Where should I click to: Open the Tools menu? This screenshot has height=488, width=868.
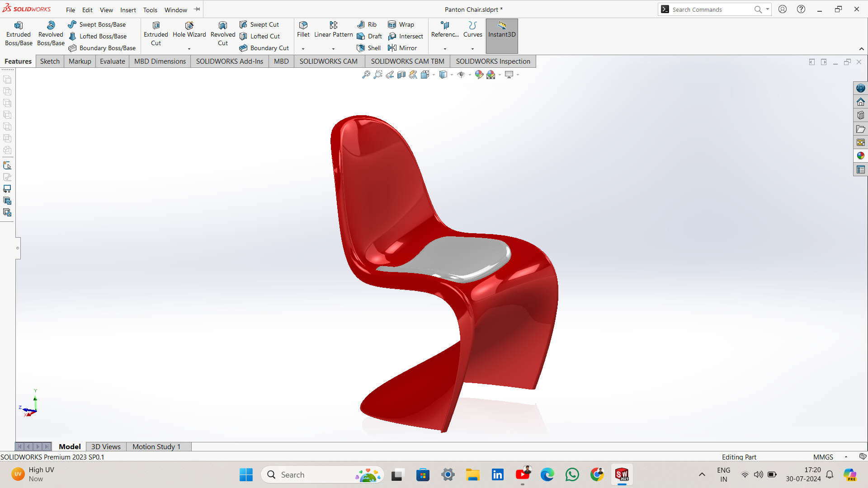(150, 9)
